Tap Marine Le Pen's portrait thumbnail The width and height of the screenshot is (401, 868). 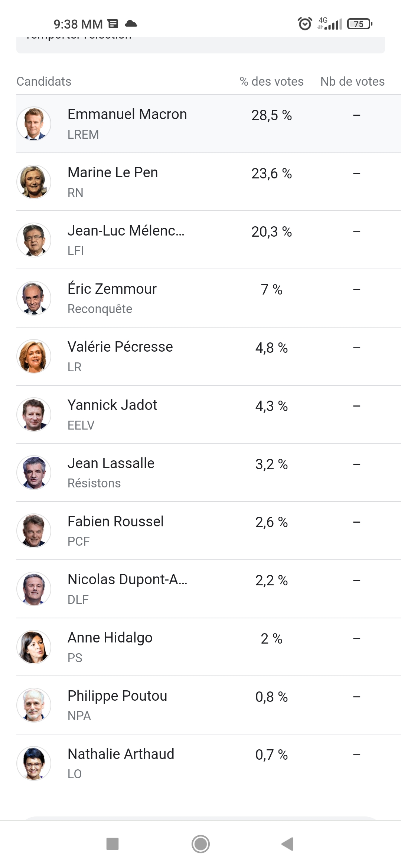coord(34,182)
